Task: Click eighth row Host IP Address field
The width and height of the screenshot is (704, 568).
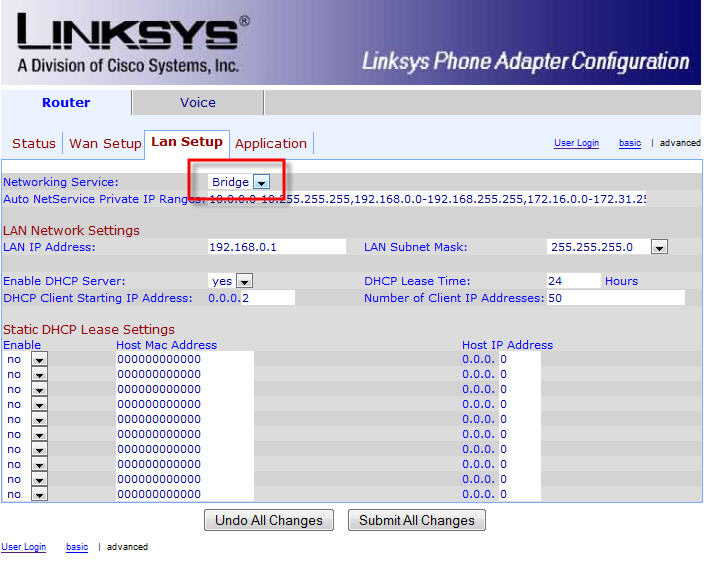Action: coord(519,464)
